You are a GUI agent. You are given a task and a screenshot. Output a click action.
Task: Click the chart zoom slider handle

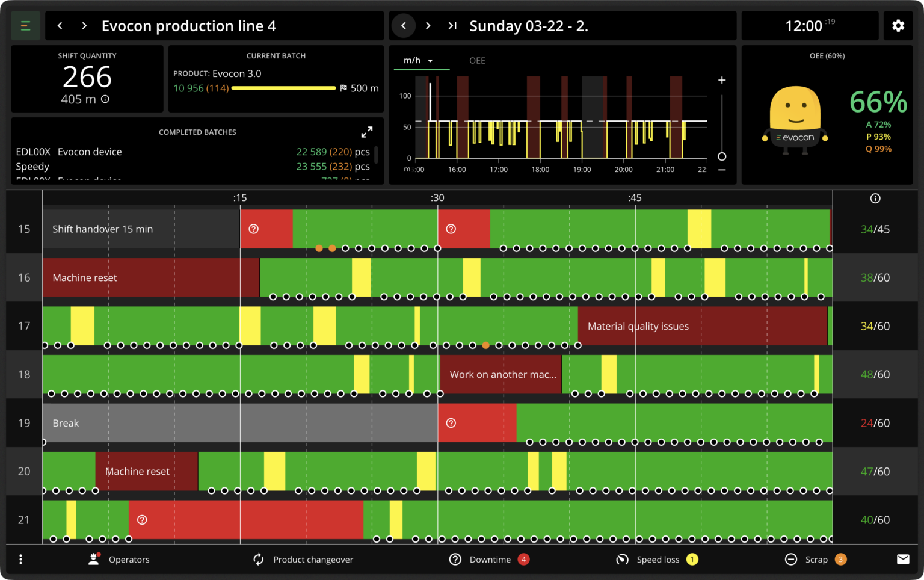pyautogui.click(x=722, y=156)
